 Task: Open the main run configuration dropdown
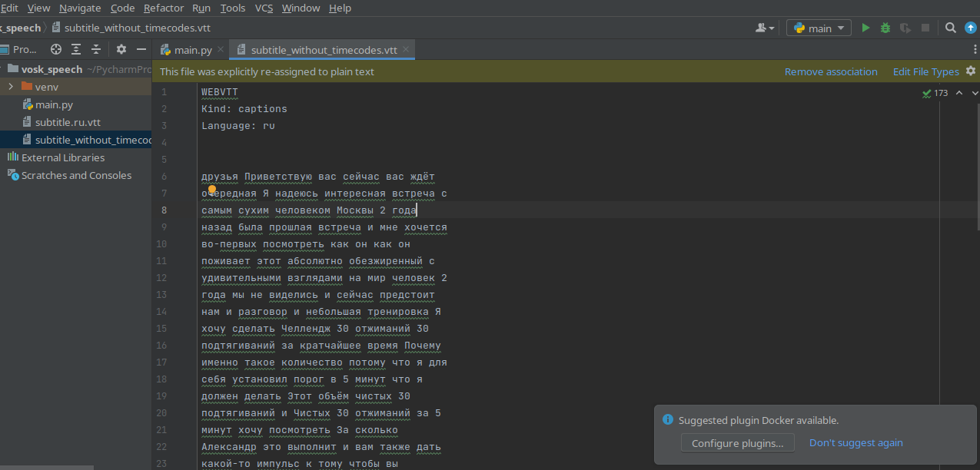(819, 28)
